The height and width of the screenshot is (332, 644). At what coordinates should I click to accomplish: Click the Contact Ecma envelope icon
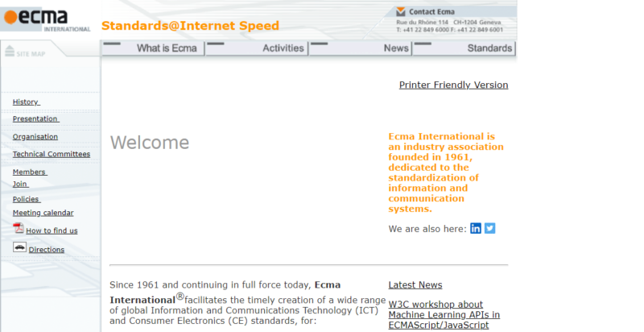(400, 12)
